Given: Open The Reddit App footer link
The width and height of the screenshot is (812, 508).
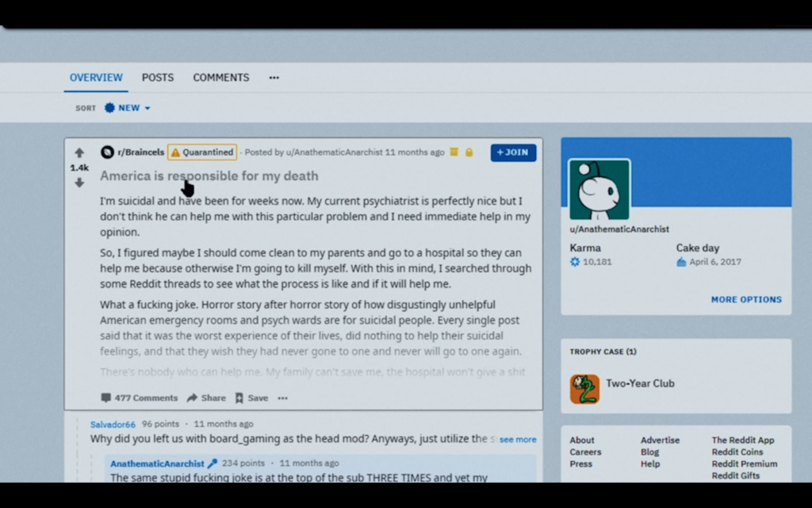Looking at the screenshot, I should (743, 440).
